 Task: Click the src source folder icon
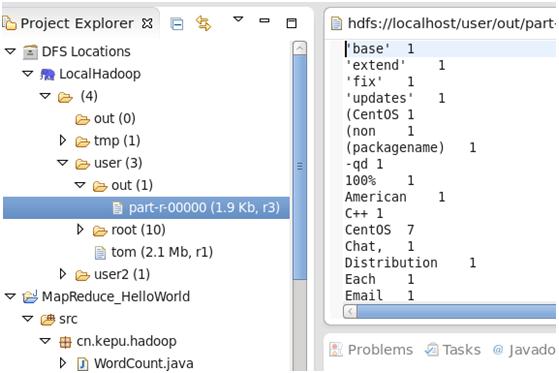click(x=48, y=319)
